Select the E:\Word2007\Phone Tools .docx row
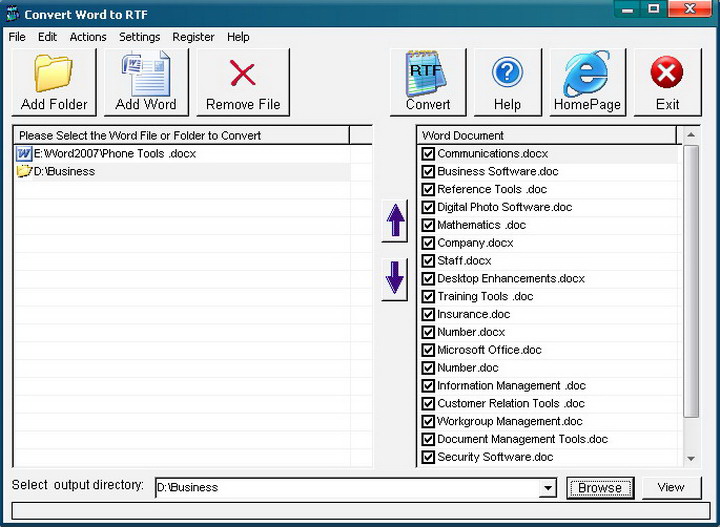This screenshot has height=527, width=720. tap(182, 153)
